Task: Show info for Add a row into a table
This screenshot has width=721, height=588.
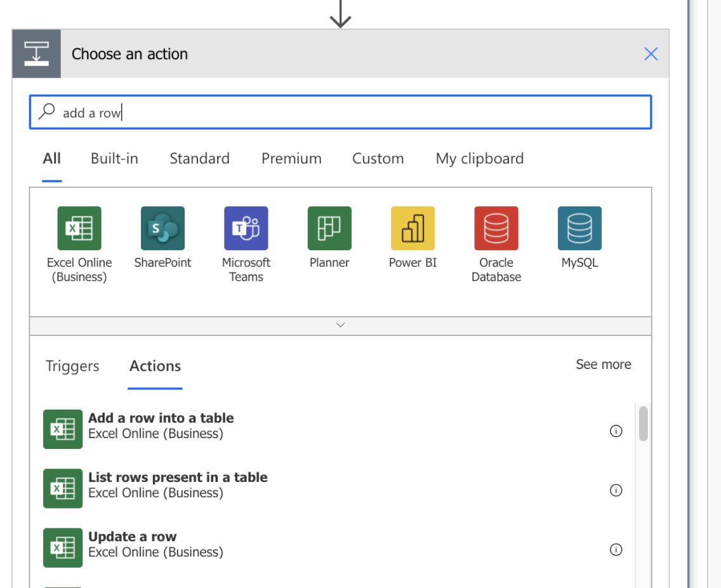Action: (616, 431)
